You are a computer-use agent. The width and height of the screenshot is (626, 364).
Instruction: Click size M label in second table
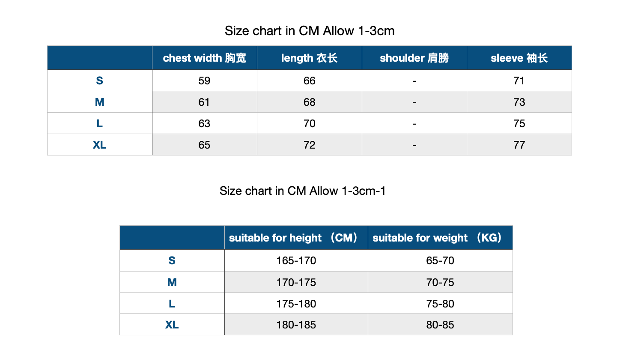tap(172, 282)
